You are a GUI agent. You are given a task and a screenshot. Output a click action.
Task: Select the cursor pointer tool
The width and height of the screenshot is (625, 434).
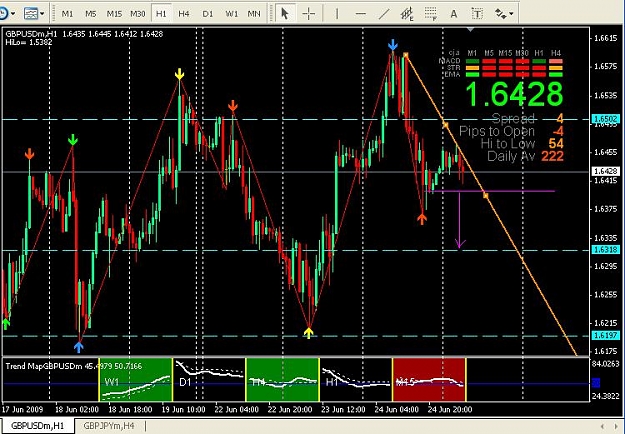click(x=285, y=14)
